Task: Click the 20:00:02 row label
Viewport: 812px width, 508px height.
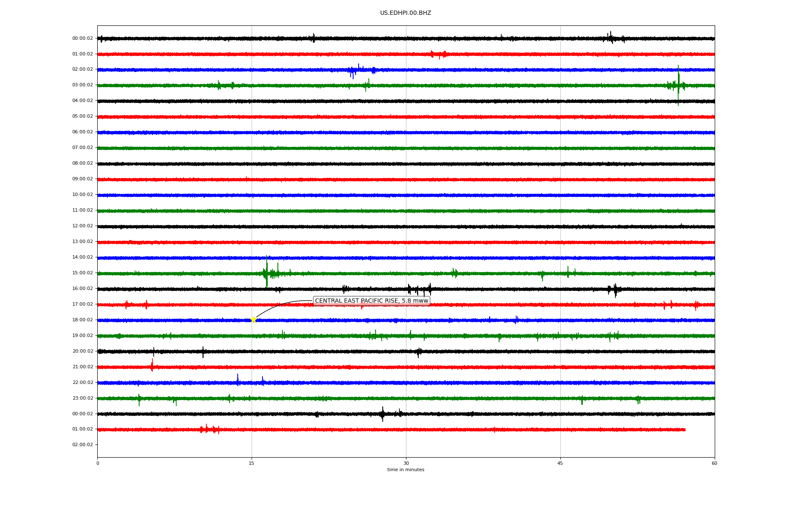Action: pos(82,351)
